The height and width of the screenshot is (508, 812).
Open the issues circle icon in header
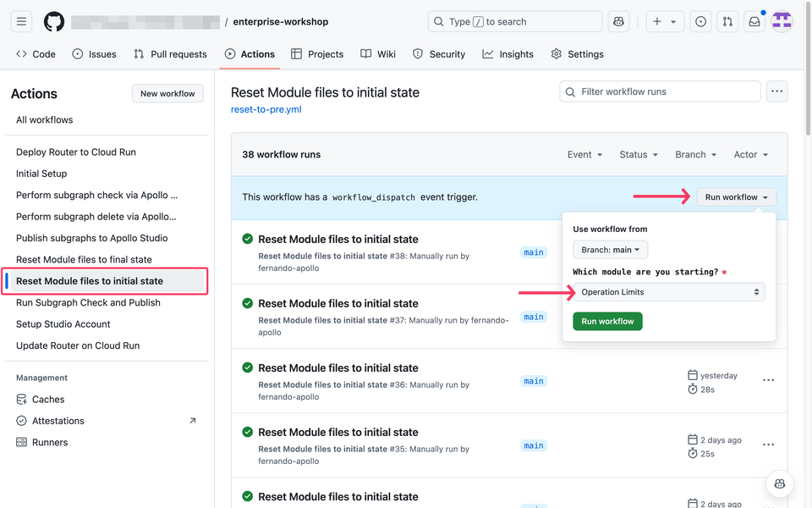click(700, 22)
